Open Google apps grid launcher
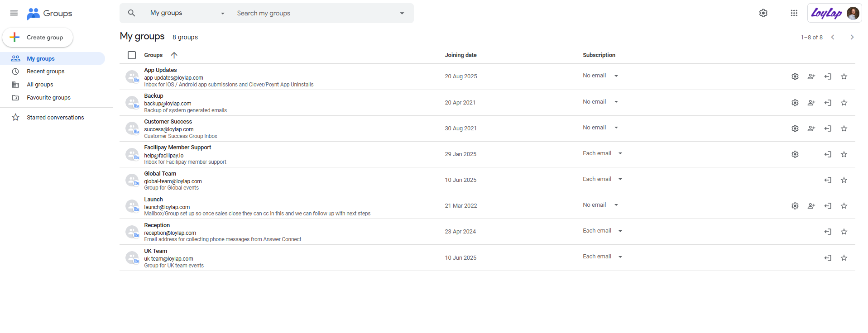868x333 pixels. 794,13
